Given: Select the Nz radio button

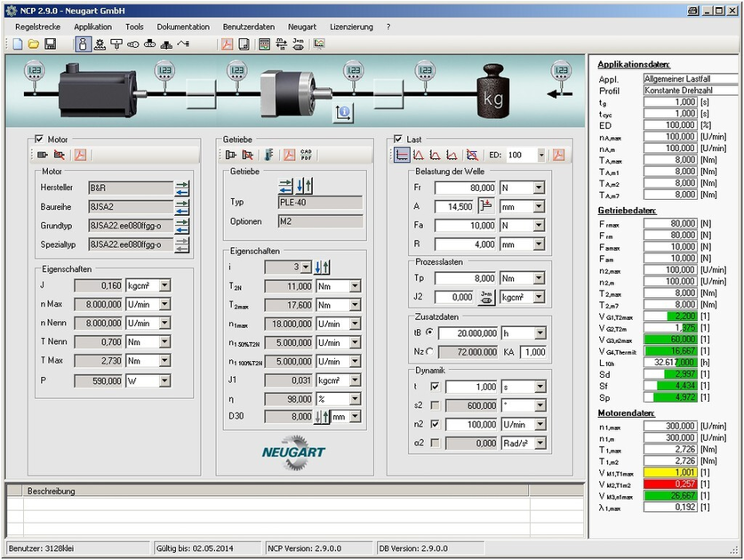Looking at the screenshot, I should [429, 351].
